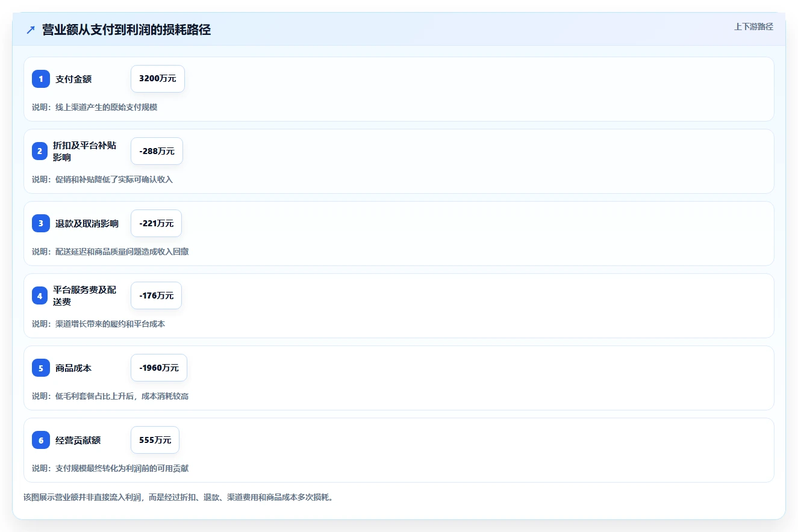
Task: Click the -176万元 value chip
Action: (x=156, y=295)
